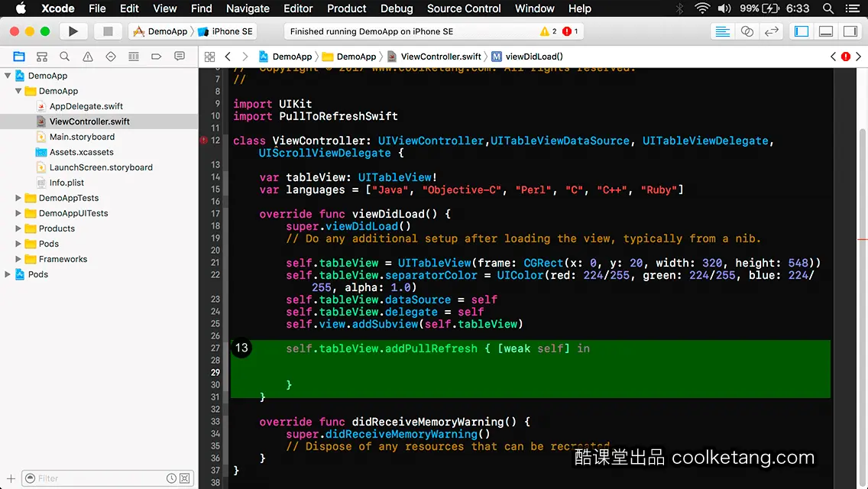
Task: Open LaunchScreen.storyboard file
Action: point(99,167)
